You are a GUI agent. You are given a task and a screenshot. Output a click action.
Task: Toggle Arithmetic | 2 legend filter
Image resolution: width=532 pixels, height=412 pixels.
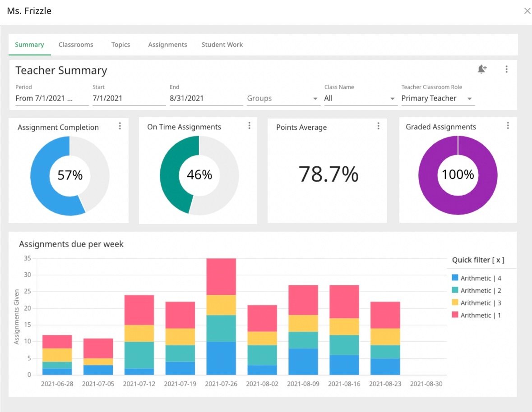(476, 290)
